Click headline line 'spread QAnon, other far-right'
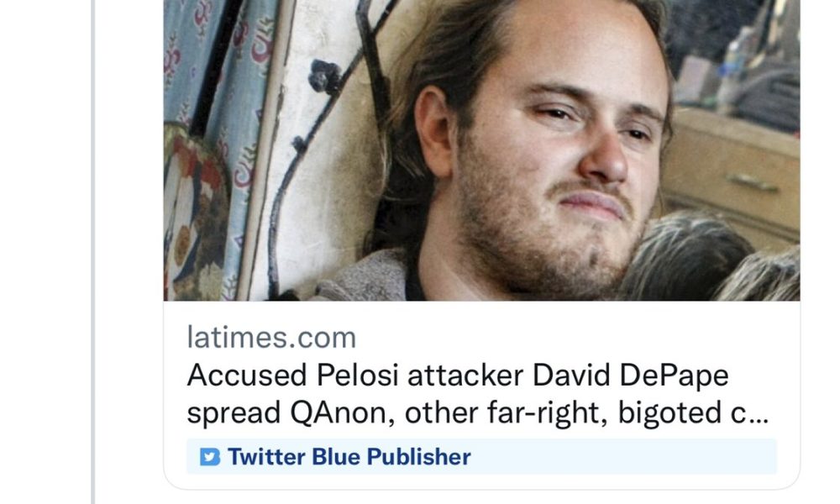This screenshot has width=840, height=504. click(397, 413)
